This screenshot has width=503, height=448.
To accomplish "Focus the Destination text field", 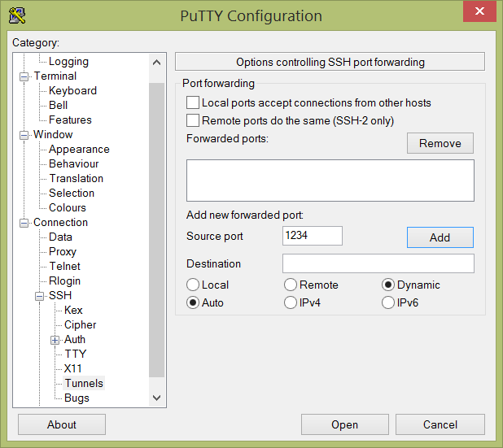I will (378, 263).
